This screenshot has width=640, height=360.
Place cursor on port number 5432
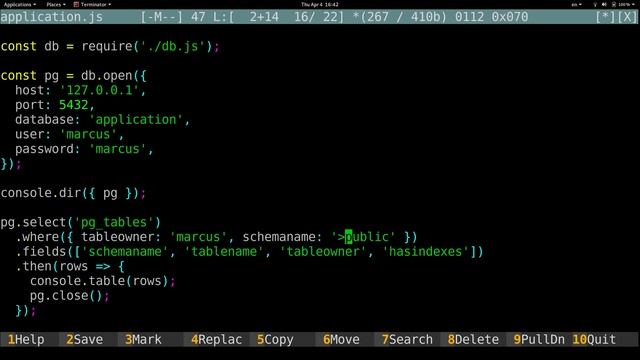[x=73, y=105]
